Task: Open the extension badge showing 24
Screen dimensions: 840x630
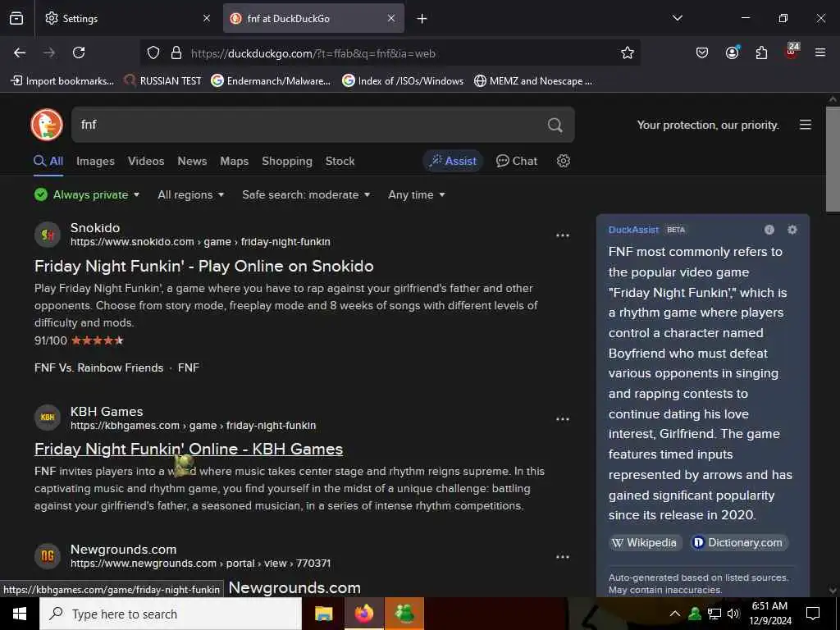Action: pos(792,51)
